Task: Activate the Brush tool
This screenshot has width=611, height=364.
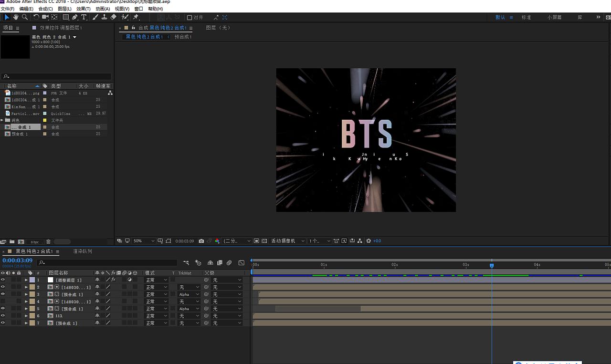Action: pos(95,17)
